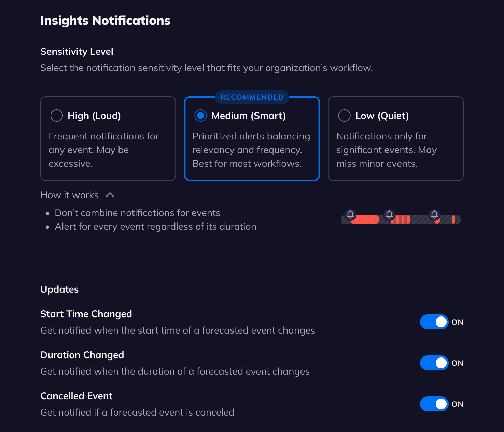Click the RECOMMENDED badge
The width and height of the screenshot is (504, 432).
252,97
